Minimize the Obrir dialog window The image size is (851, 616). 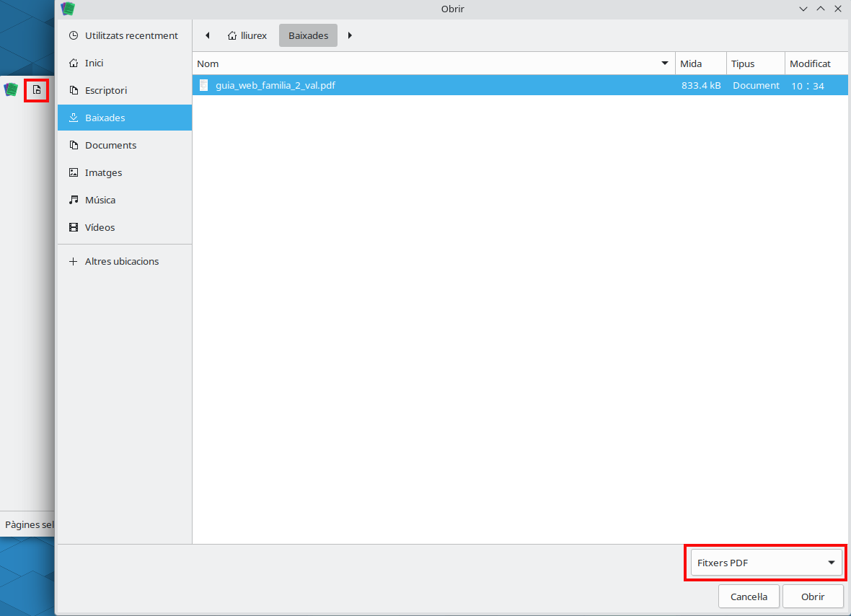803,9
